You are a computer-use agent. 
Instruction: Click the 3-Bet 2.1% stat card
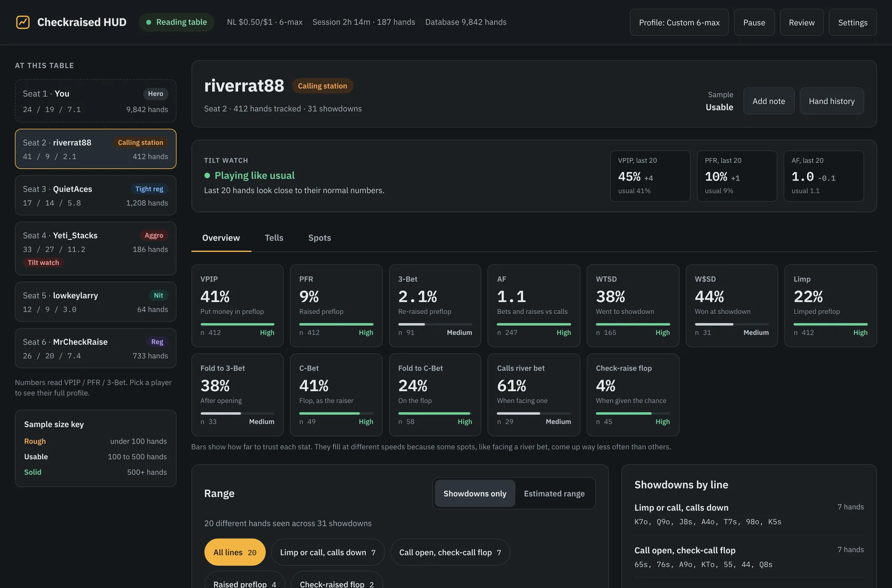(435, 306)
